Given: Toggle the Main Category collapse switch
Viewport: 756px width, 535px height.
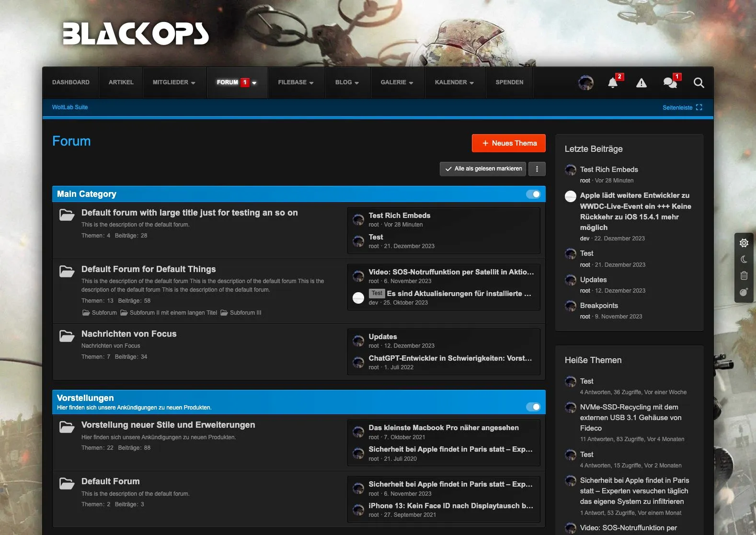Looking at the screenshot, I should 533,194.
